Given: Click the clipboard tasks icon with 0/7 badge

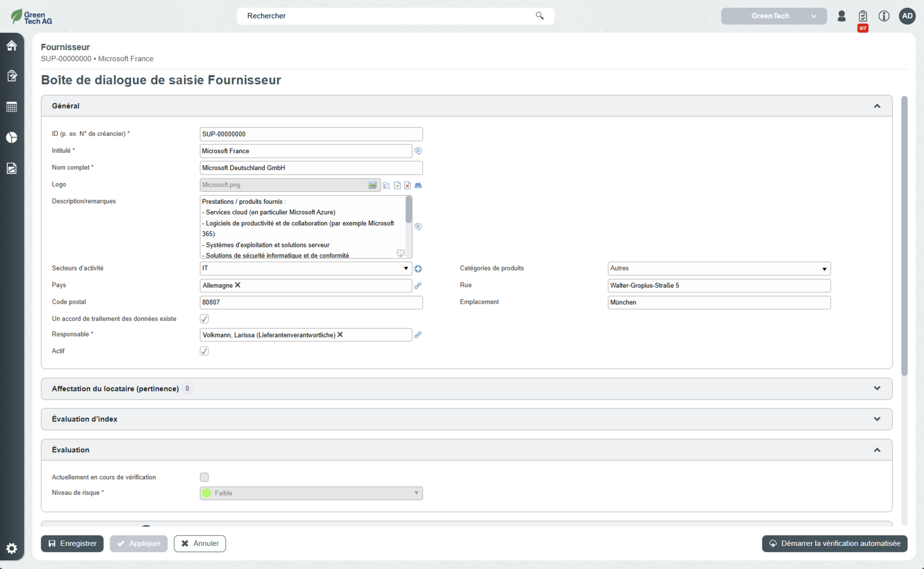Looking at the screenshot, I should (x=862, y=16).
